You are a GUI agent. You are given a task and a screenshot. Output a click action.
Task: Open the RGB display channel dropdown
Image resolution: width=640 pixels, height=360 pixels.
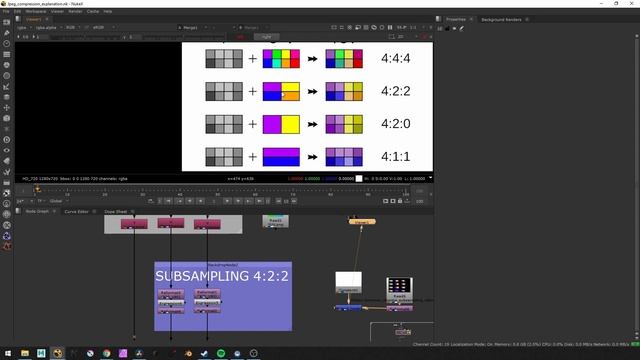(x=72, y=27)
